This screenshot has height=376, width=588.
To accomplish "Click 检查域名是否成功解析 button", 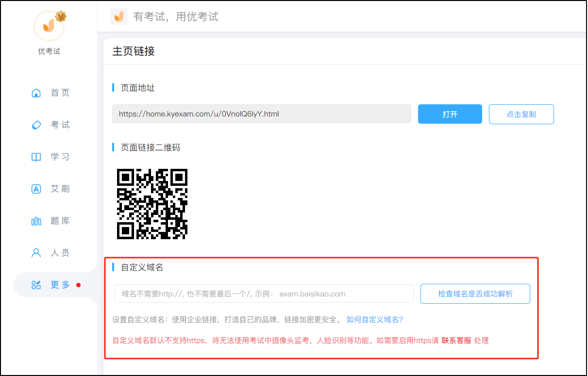I will (x=475, y=294).
